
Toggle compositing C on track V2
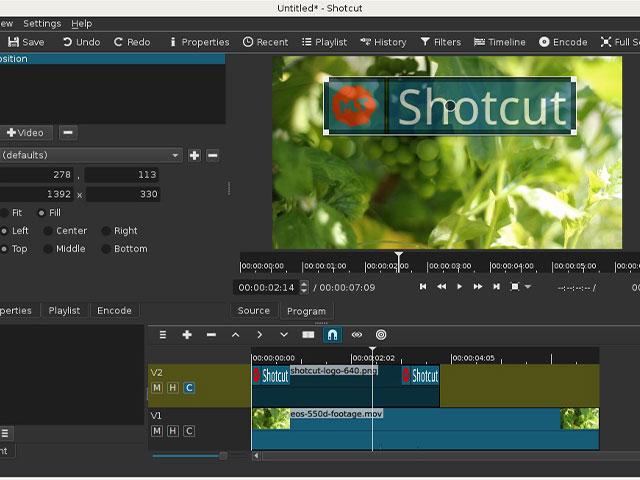tap(189, 388)
